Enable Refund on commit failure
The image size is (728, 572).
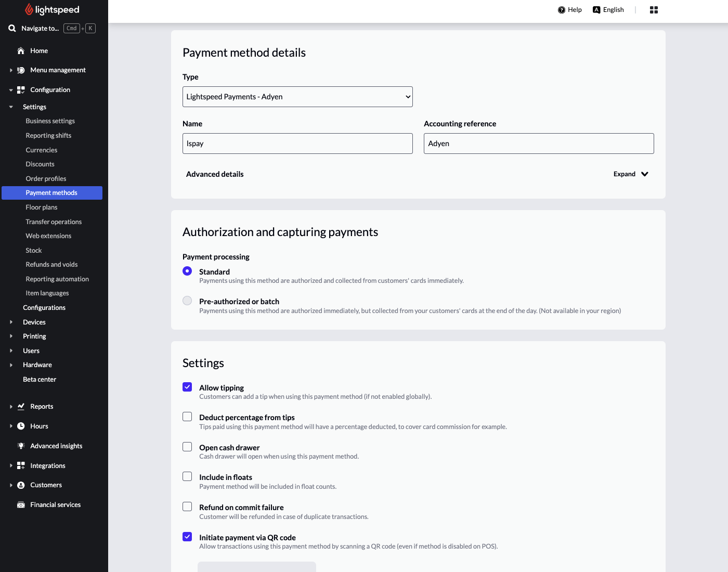(x=187, y=506)
